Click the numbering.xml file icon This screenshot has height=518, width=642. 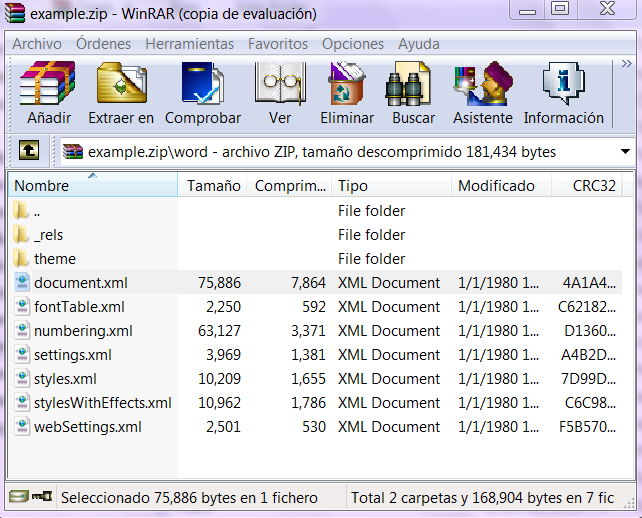[22, 330]
